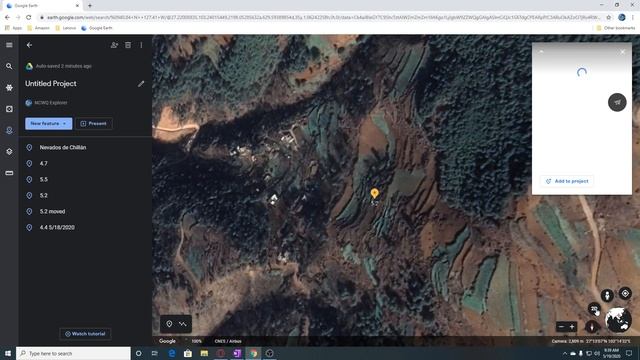Click the compass north indicator

click(x=592, y=327)
